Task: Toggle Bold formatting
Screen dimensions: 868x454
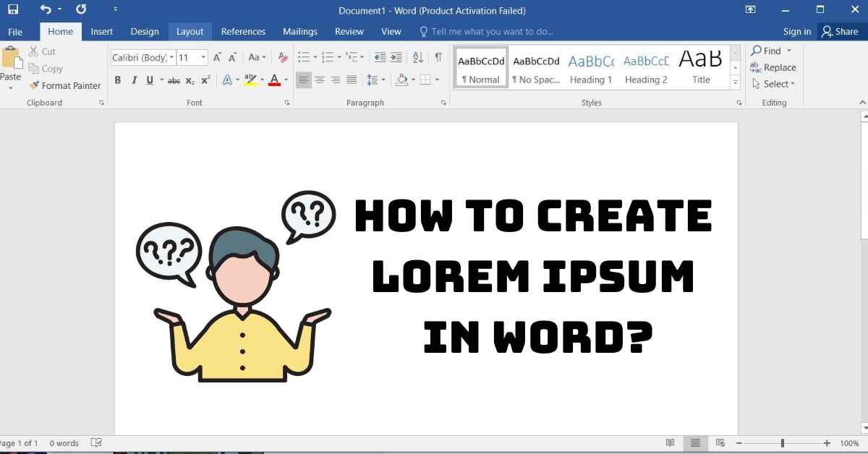Action: tap(118, 80)
